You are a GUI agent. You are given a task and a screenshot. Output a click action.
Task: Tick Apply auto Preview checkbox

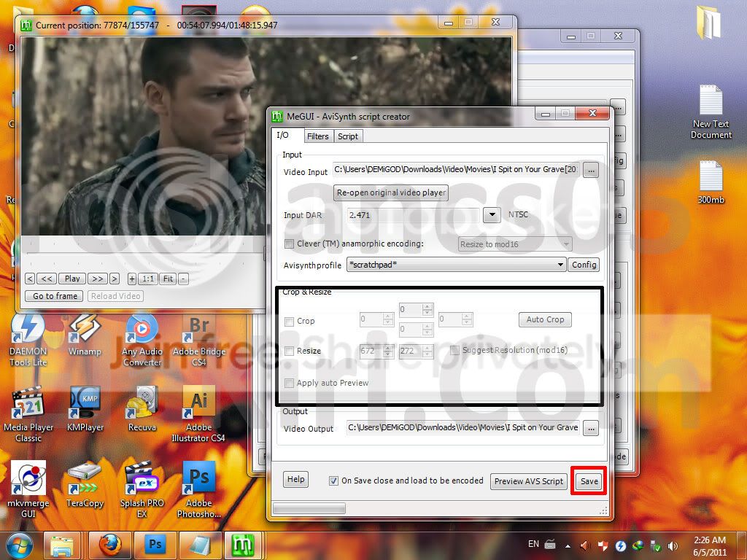(x=289, y=384)
